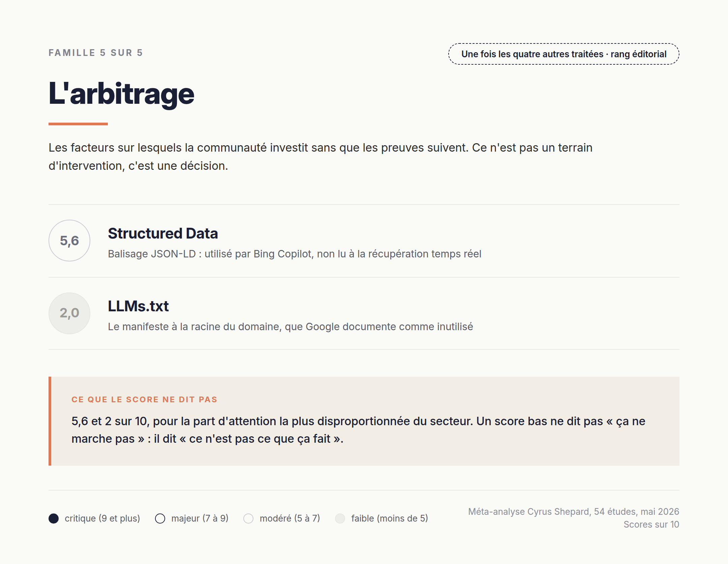The height and width of the screenshot is (564, 728).
Task: Click the 5,6 score circle
Action: click(x=69, y=241)
